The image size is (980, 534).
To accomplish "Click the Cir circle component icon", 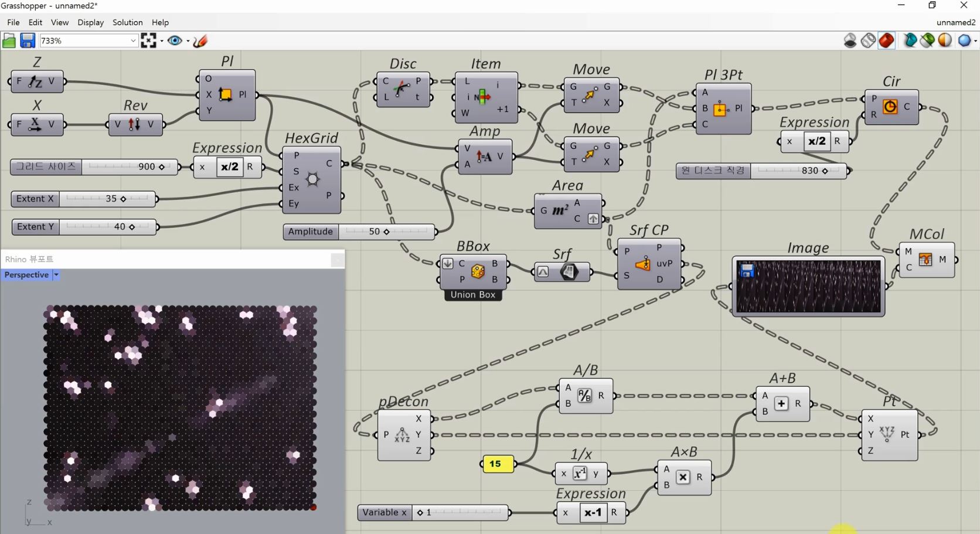I will 890,107.
